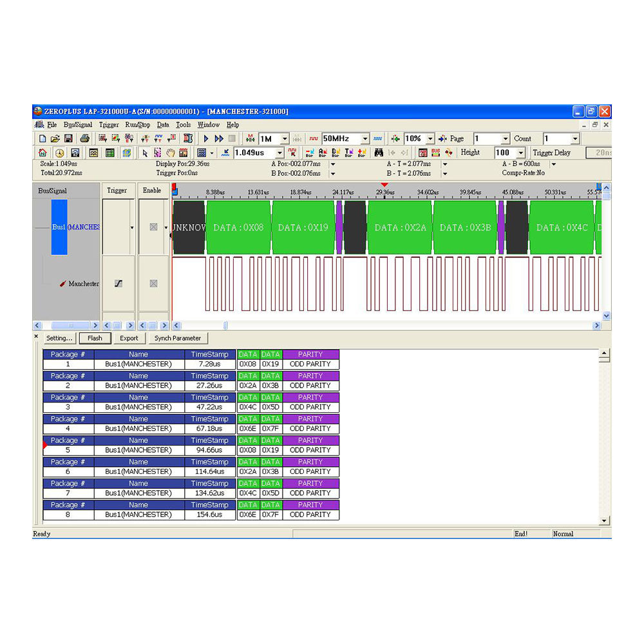Screen dimensions: 644x644
Task: Click the waveform area scroll right arrow
Action: pyautogui.click(x=596, y=325)
